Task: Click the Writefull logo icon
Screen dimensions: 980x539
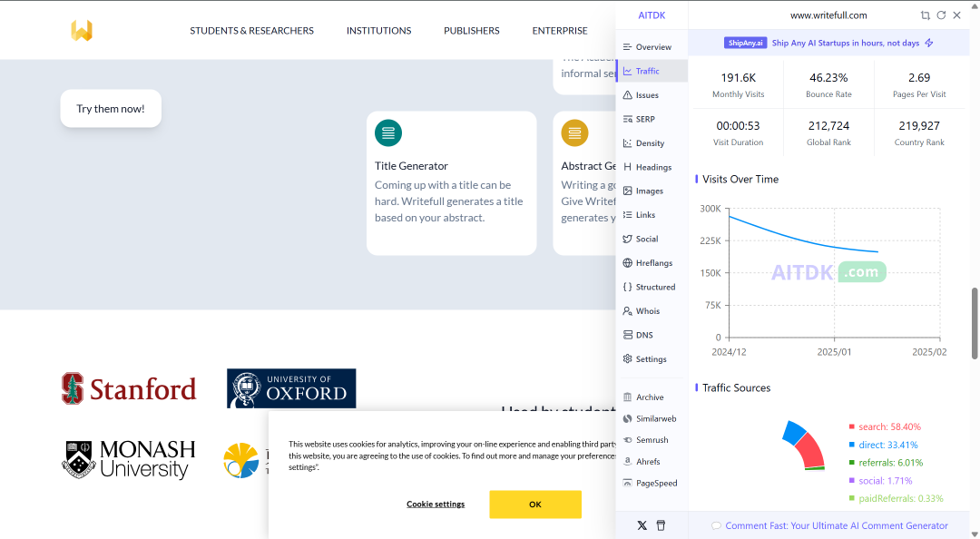Action: click(x=82, y=30)
